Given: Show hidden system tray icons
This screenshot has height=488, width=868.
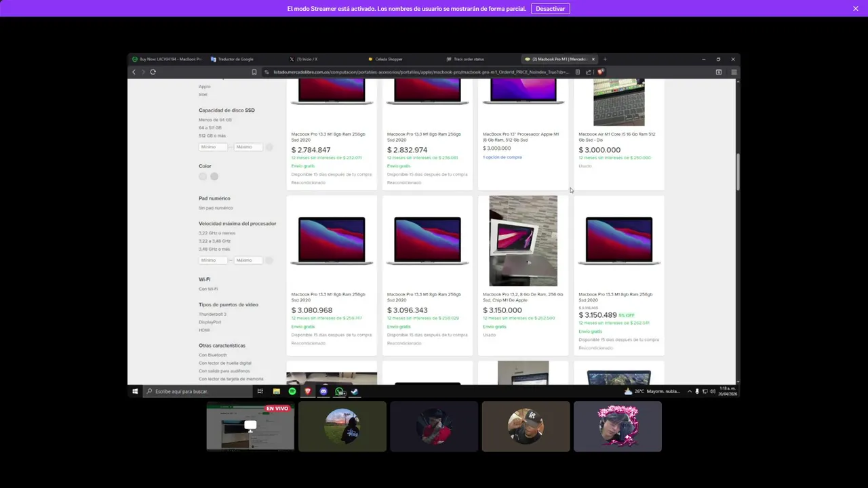Looking at the screenshot, I should point(690,391).
